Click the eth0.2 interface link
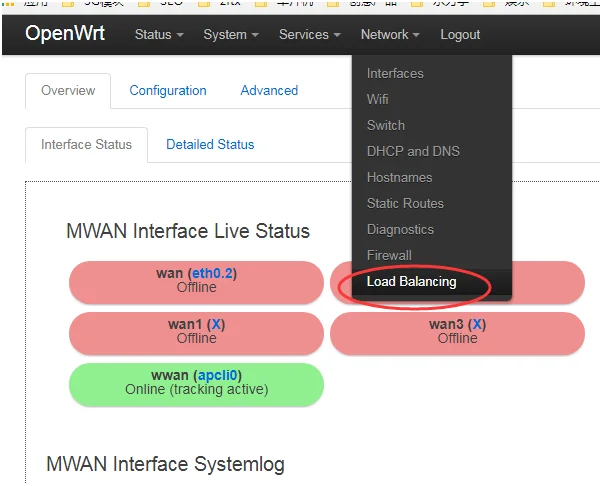Image resolution: width=602 pixels, height=486 pixels. coord(212,273)
